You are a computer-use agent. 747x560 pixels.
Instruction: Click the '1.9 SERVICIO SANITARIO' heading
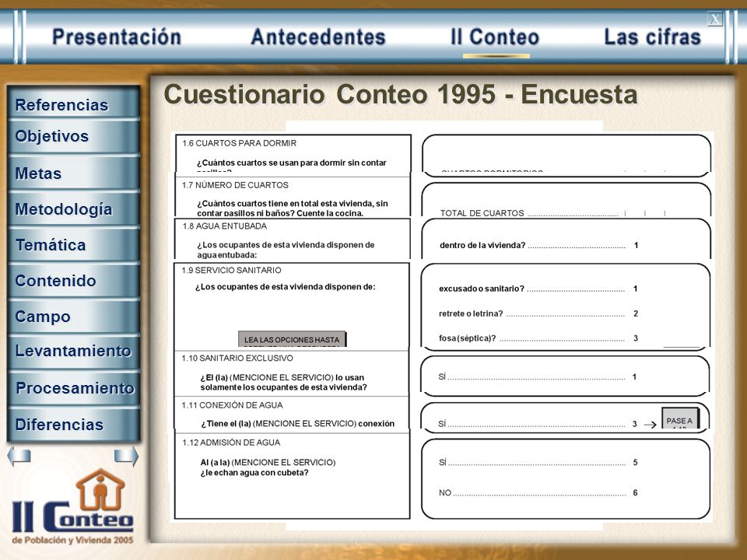pos(231,271)
